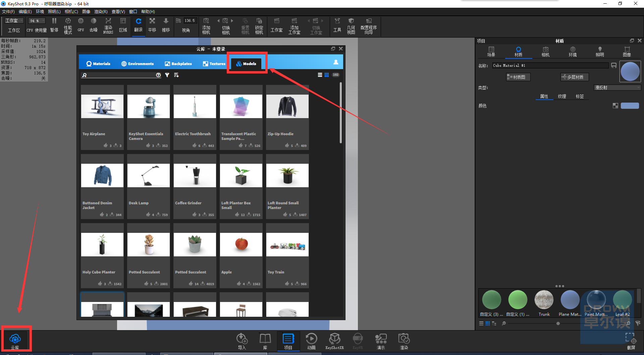This screenshot has width=644, height=355.
Task: Click the 添加相机 add camera icon
Action: (x=206, y=26)
